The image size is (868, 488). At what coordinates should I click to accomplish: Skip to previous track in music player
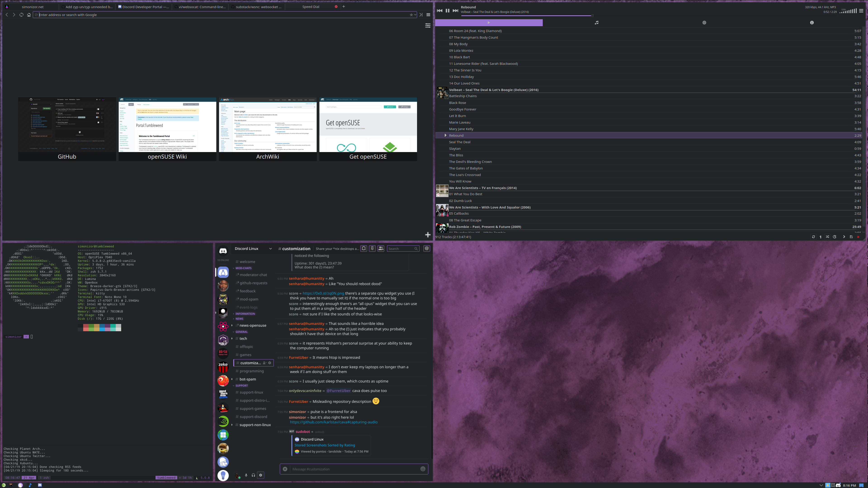click(x=439, y=11)
